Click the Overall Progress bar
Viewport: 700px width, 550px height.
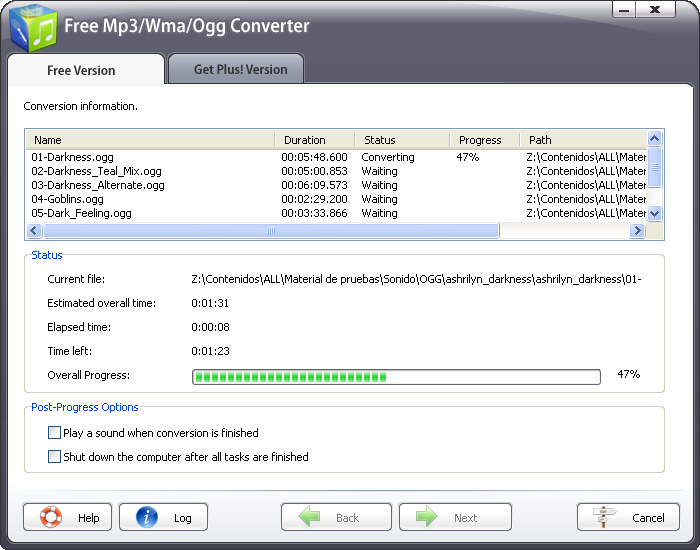(x=396, y=377)
